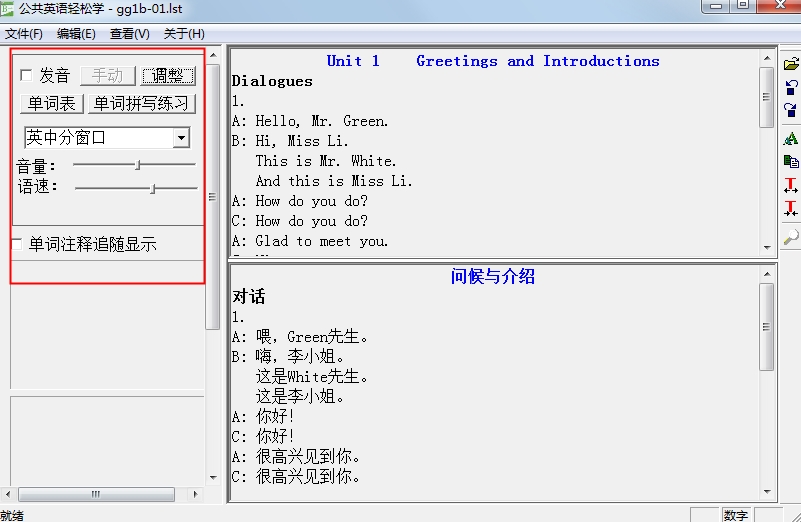Screen dimensions: 801x522
Task: Click the line 'This is Mr. White.'
Action: [325, 161]
